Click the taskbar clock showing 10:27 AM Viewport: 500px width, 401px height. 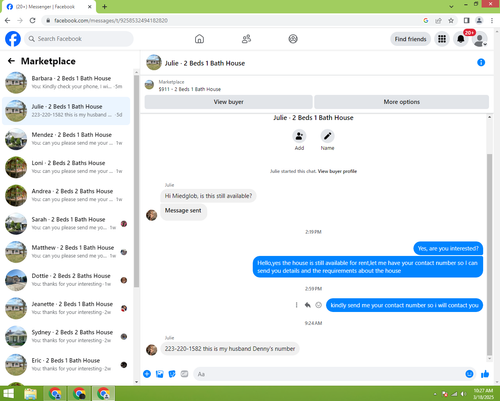483,394
